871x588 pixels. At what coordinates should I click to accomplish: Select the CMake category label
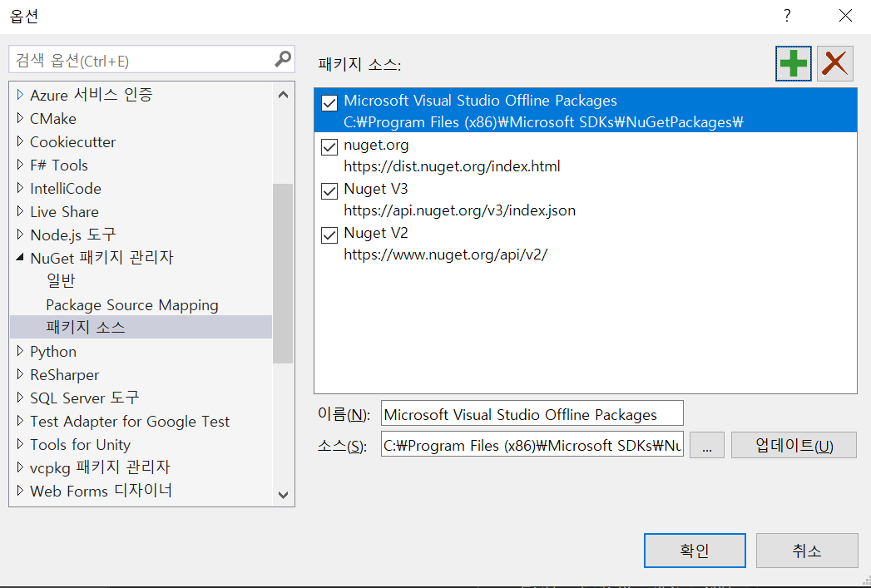[x=52, y=118]
